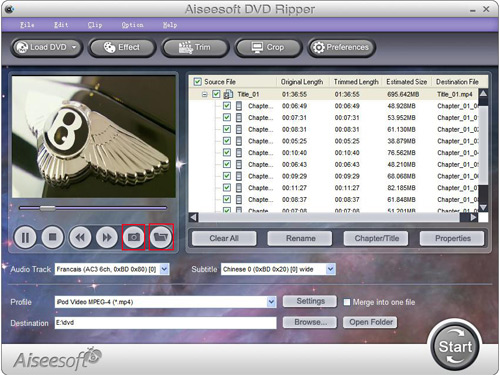
Task: Enable the Merge into one file checkbox
Action: point(347,302)
